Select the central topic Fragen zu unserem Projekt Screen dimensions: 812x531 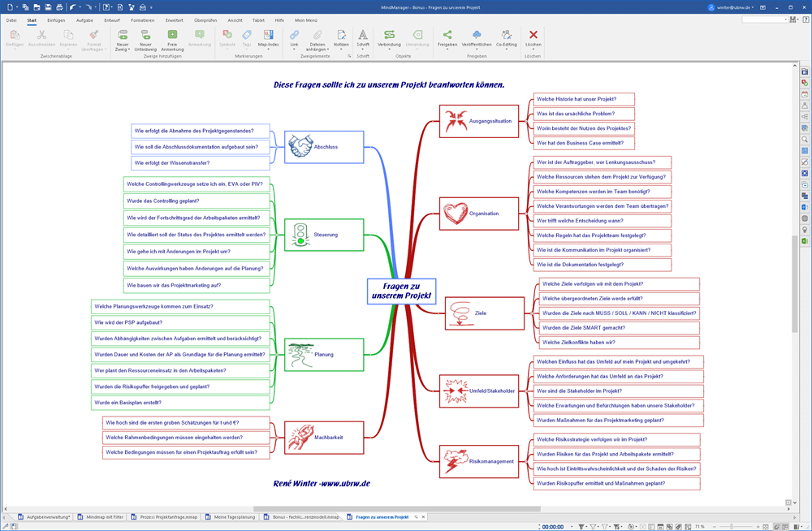(x=401, y=291)
